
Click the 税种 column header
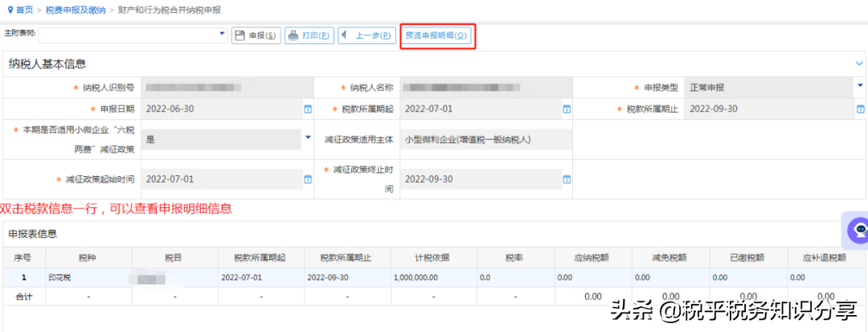pos(88,258)
